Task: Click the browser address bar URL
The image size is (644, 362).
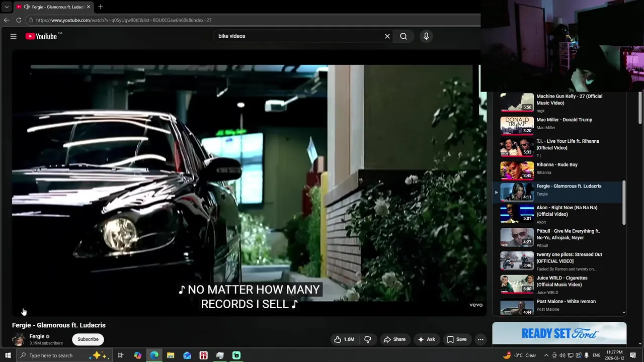Action: coord(124,20)
